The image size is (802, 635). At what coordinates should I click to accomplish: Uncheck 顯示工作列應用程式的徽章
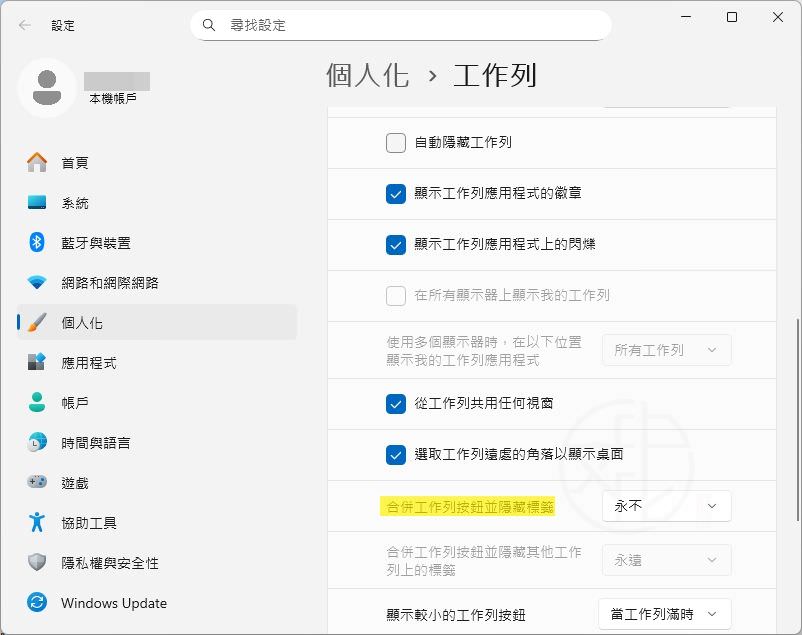click(396, 194)
